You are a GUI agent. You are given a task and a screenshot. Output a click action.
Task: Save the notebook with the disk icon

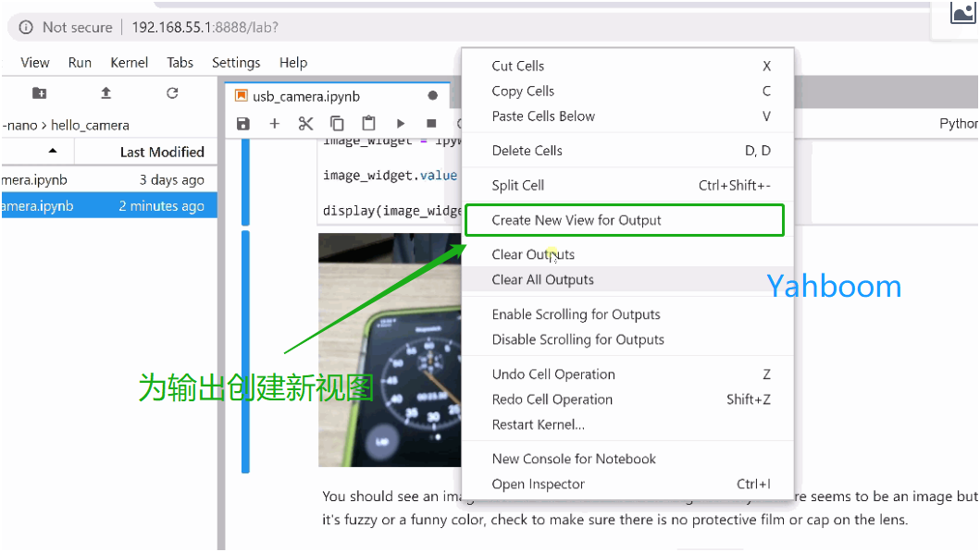click(x=243, y=124)
